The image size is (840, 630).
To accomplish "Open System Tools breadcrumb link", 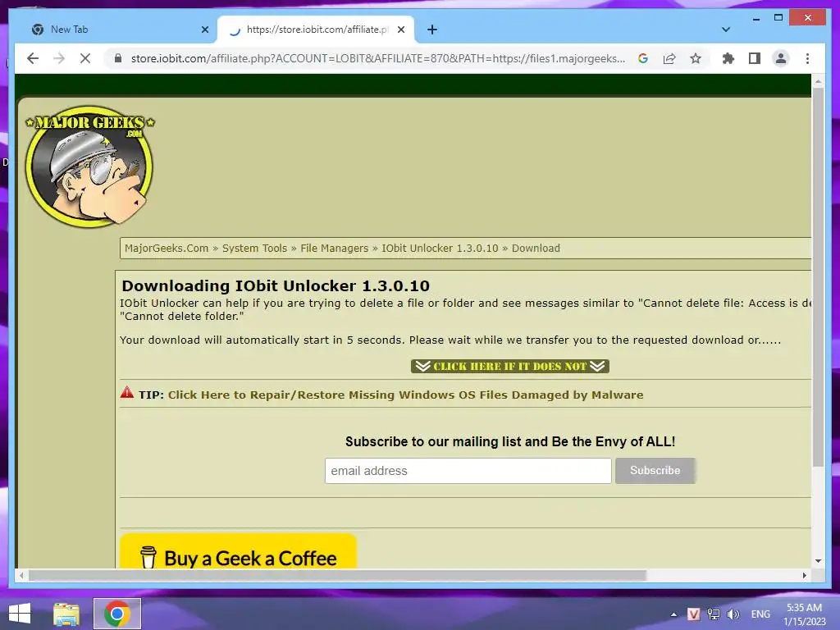I will click(254, 248).
